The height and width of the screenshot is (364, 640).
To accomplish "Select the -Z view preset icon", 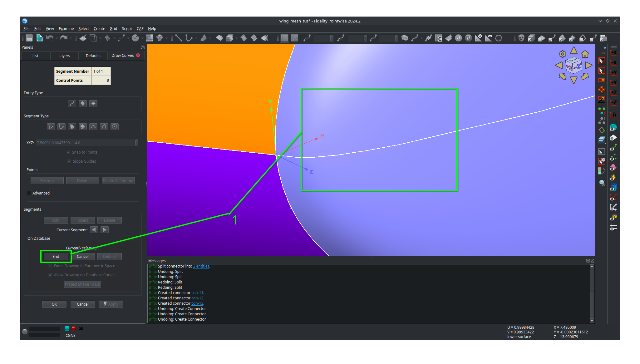I will (x=613, y=103).
